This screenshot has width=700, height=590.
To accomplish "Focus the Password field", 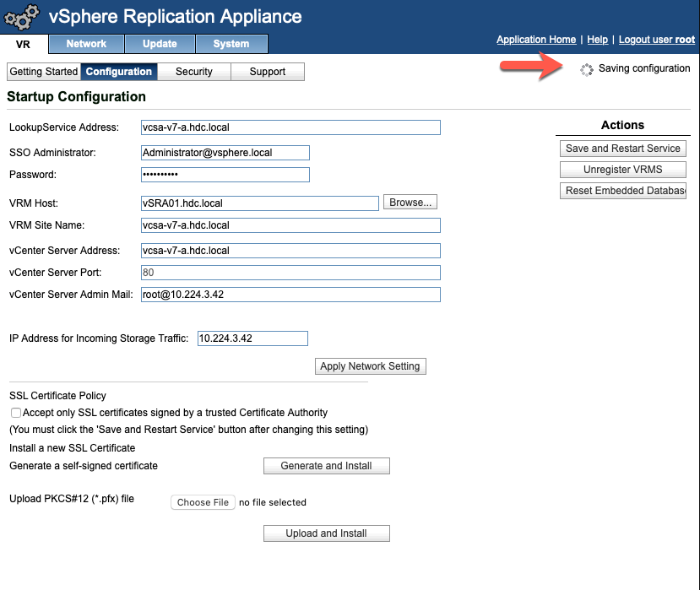I will click(225, 175).
